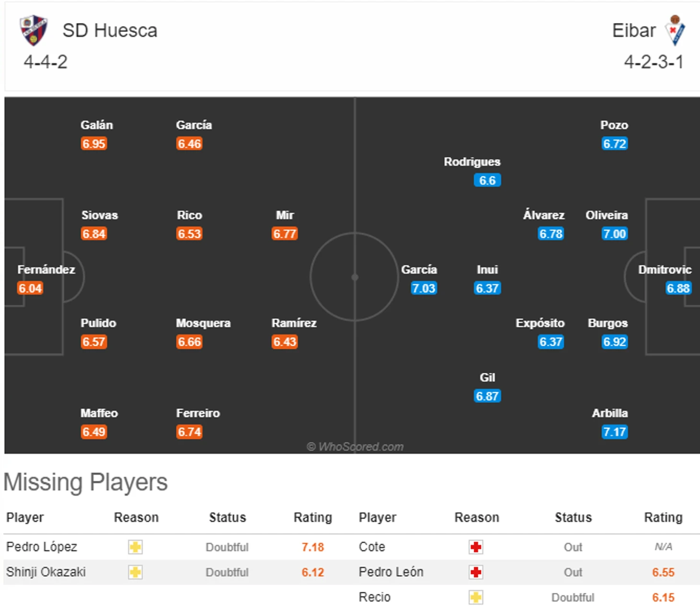Click Mir player name on pitch

tap(285, 215)
